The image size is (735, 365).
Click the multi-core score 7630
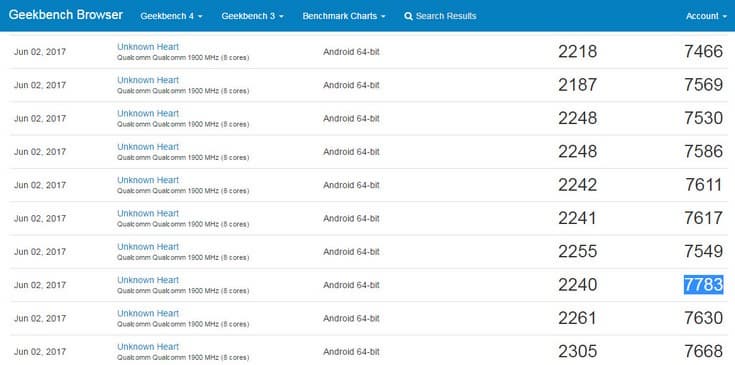pyautogui.click(x=703, y=318)
